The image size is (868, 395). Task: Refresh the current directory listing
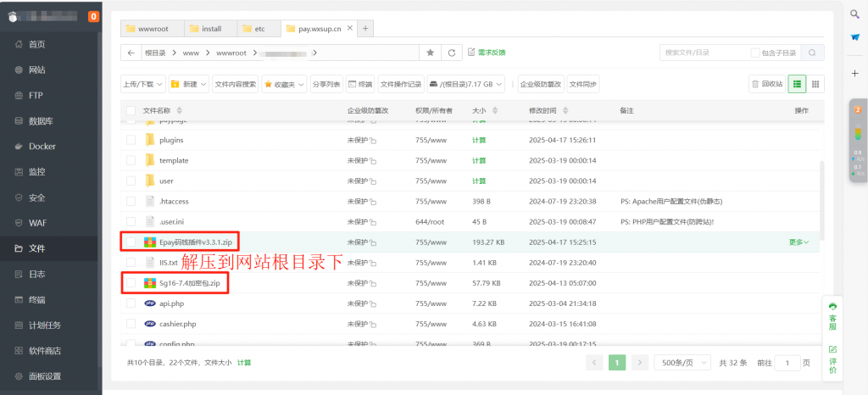pyautogui.click(x=453, y=53)
